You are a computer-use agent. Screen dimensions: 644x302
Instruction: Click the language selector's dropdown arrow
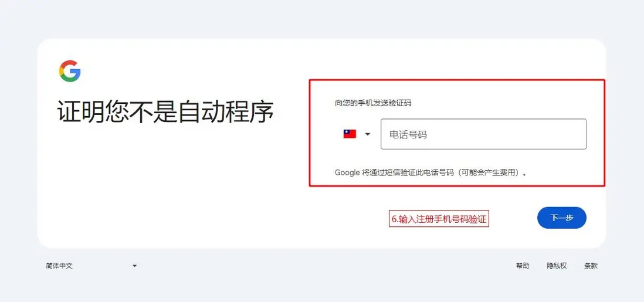coord(134,266)
